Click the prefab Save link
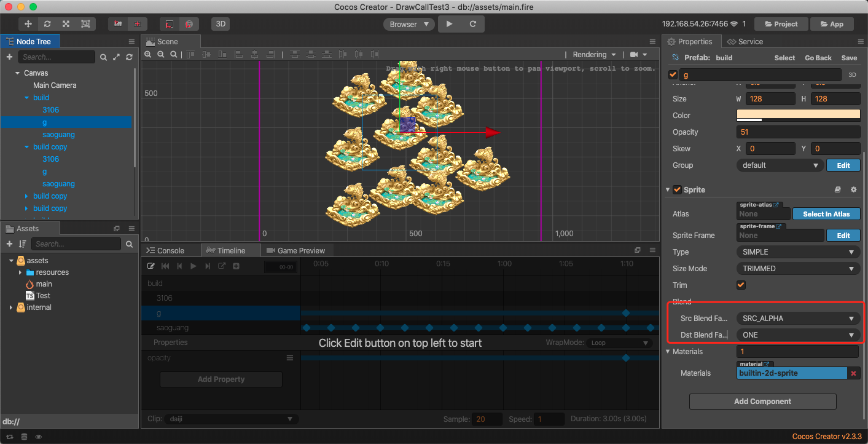 [x=850, y=58]
